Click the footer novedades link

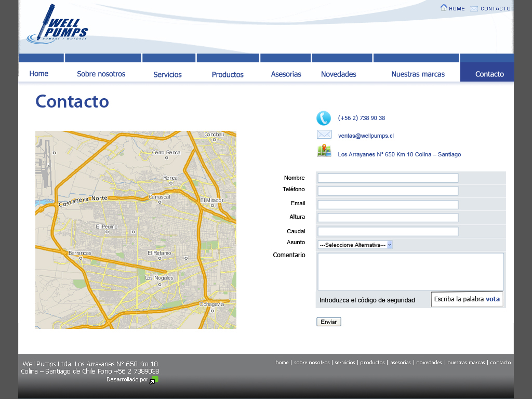[429, 363]
